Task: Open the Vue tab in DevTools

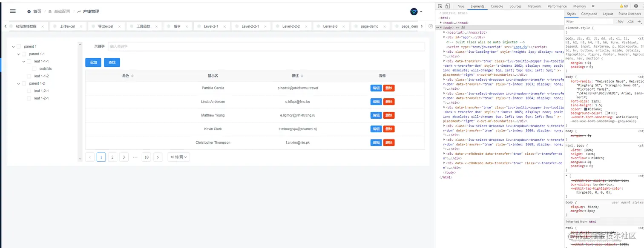Action: point(461,6)
